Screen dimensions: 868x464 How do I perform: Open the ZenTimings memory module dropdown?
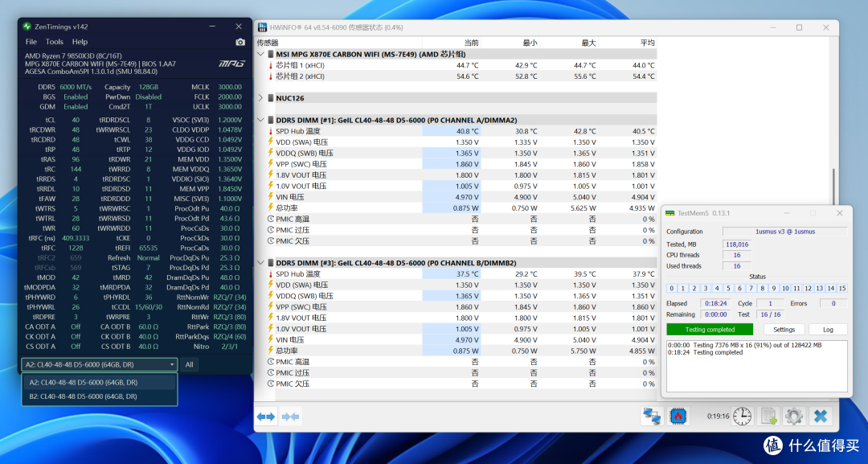(100, 364)
